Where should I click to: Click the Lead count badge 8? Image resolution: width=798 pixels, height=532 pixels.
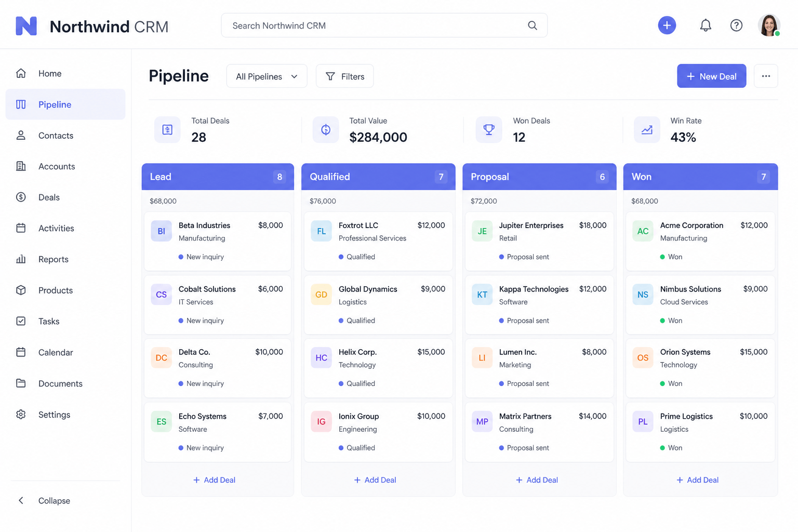(x=280, y=177)
